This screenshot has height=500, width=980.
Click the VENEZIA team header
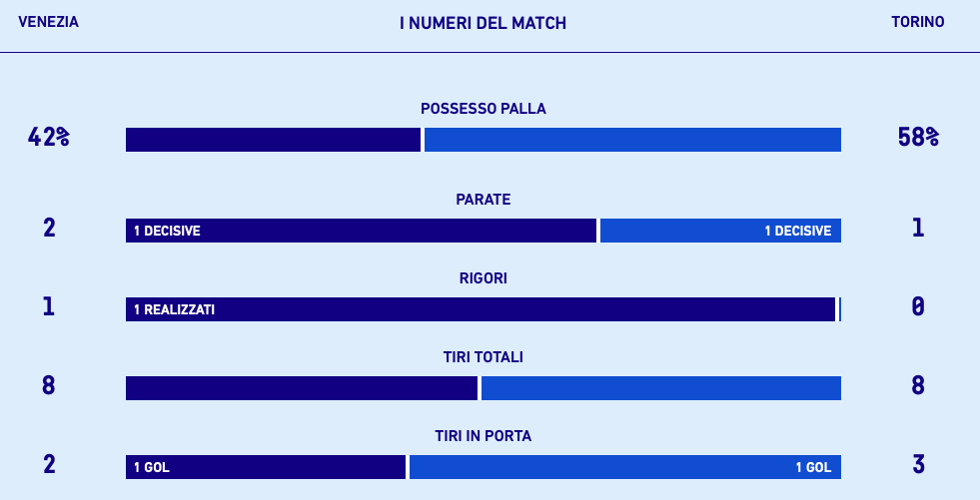click(48, 22)
